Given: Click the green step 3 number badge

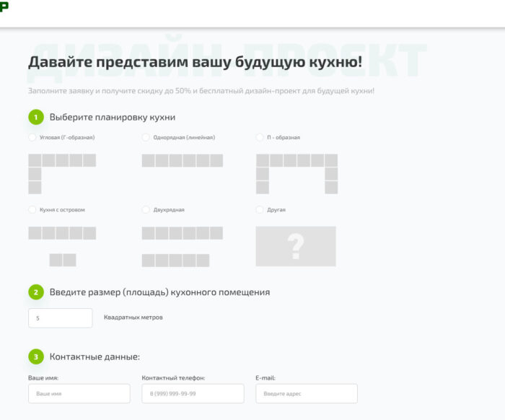Looking at the screenshot, I should (x=36, y=356).
